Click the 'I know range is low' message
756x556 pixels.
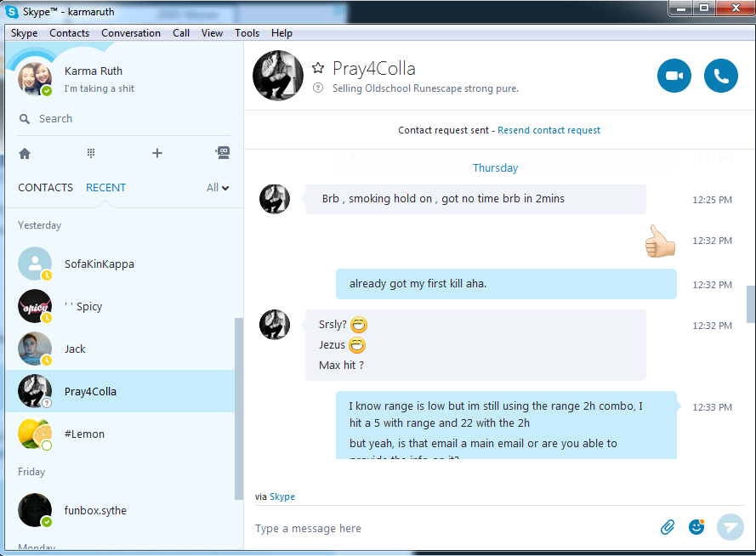pyautogui.click(x=506, y=424)
